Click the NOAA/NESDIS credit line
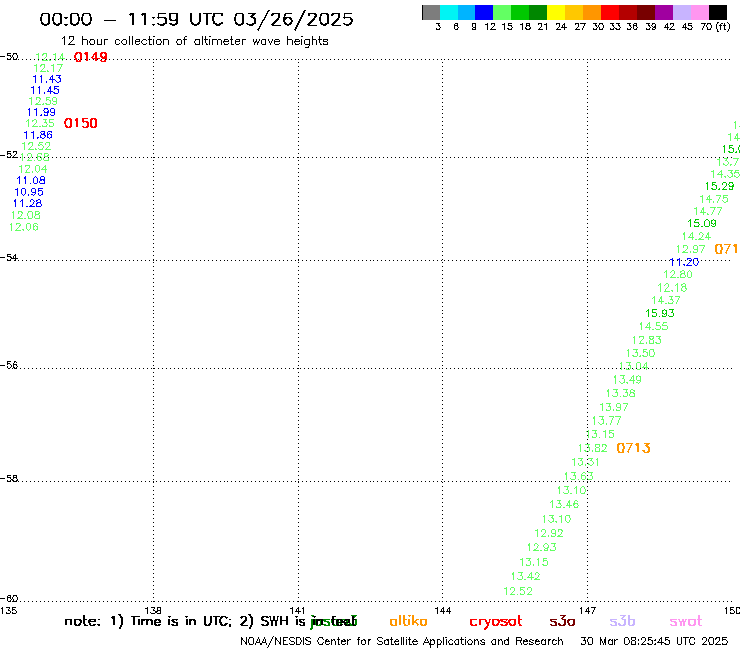This screenshot has width=740, height=650. 402,641
